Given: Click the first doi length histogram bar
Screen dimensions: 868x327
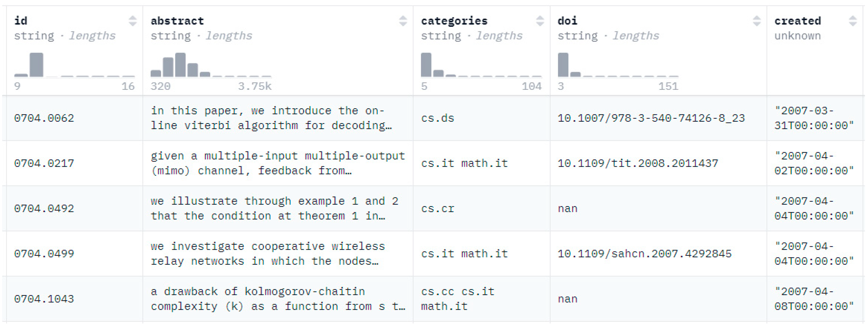Looking at the screenshot, I should pos(563,65).
